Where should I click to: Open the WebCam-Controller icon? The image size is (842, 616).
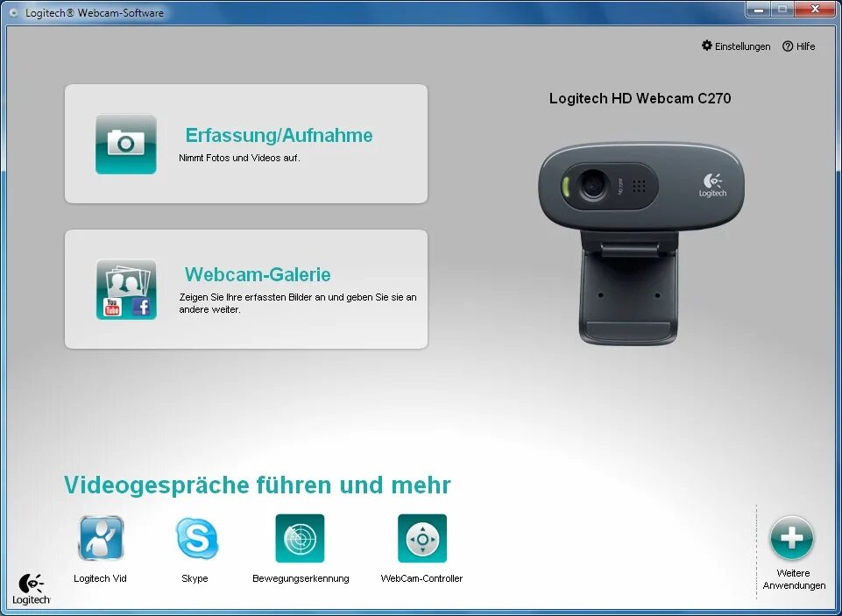tap(422, 538)
